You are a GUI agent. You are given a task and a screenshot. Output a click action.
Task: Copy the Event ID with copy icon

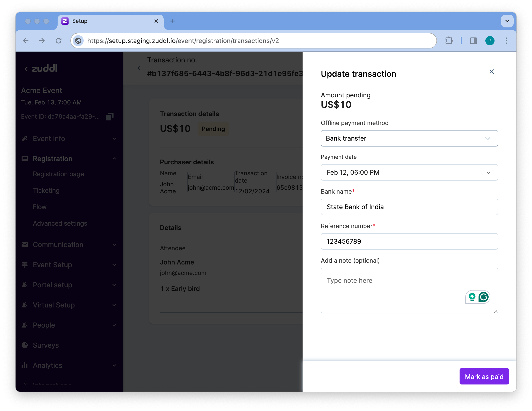110,117
